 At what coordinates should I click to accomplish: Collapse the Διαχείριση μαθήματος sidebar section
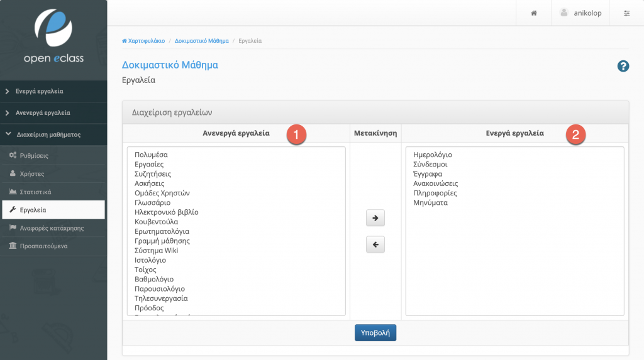pos(48,134)
